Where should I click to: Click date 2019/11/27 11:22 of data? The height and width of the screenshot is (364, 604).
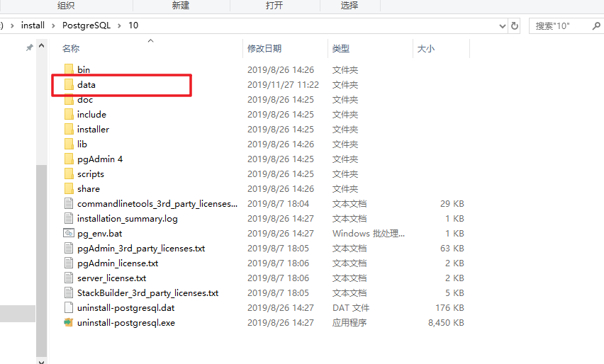pyautogui.click(x=283, y=85)
